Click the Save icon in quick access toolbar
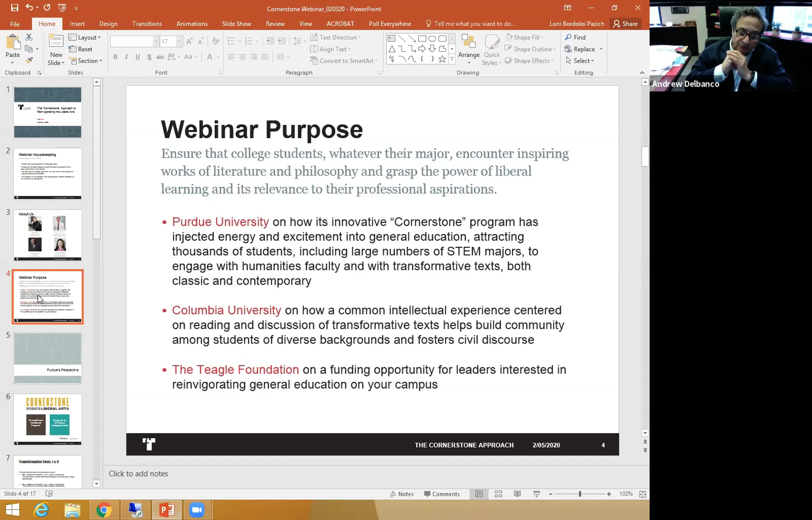Viewport: 812px width, 520px height. click(x=15, y=8)
